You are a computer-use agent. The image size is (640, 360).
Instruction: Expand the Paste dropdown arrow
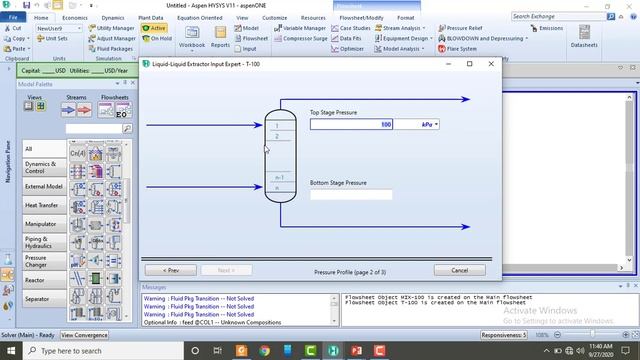29,49
